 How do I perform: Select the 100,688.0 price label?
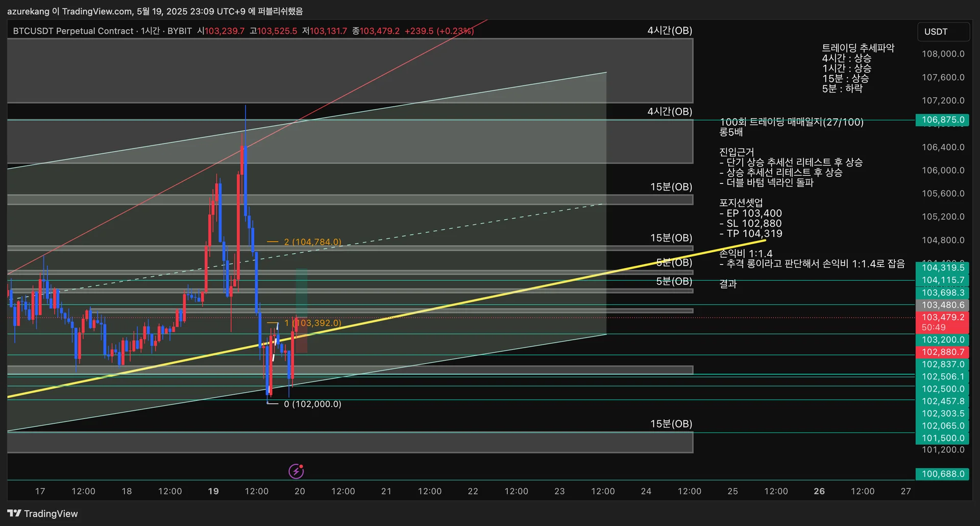pos(942,474)
